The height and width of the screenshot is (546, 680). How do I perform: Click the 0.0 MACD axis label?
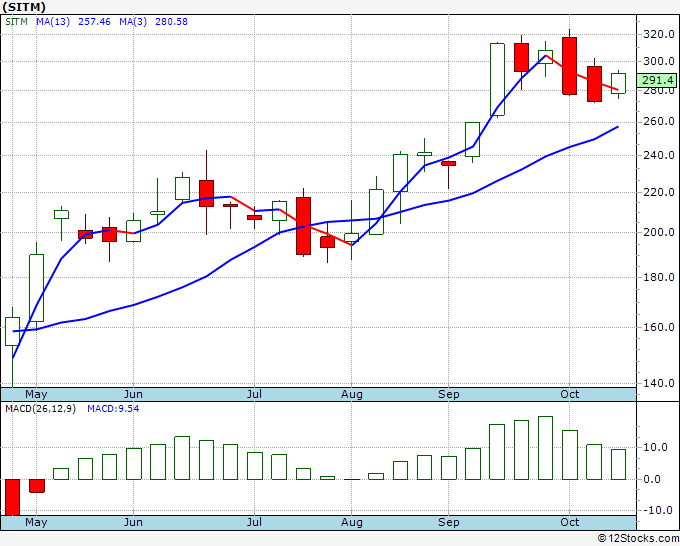tap(652, 480)
